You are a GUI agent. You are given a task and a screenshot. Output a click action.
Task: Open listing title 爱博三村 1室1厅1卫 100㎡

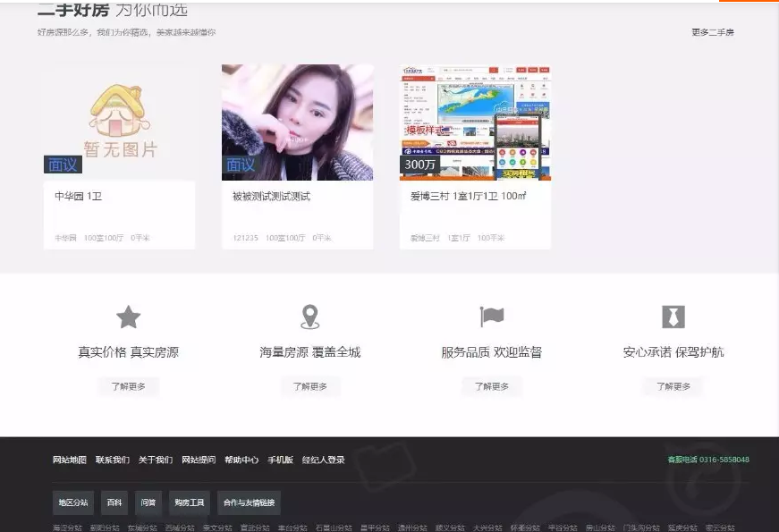(x=469, y=196)
